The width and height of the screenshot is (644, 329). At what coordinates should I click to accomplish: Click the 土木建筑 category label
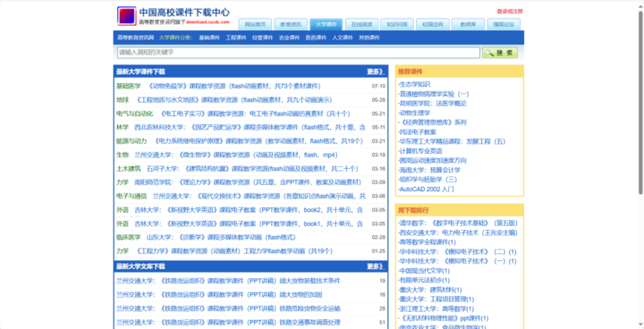tap(129, 169)
